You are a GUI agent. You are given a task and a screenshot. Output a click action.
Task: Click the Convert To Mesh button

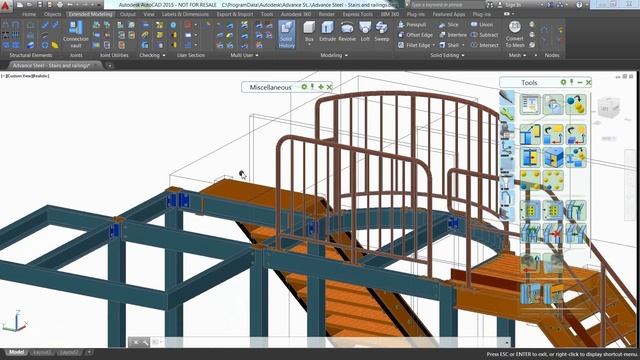point(515,34)
